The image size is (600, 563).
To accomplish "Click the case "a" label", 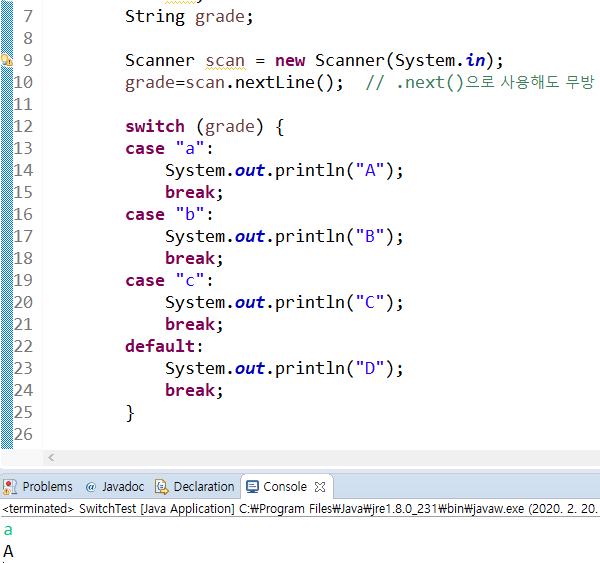I will tap(169, 148).
